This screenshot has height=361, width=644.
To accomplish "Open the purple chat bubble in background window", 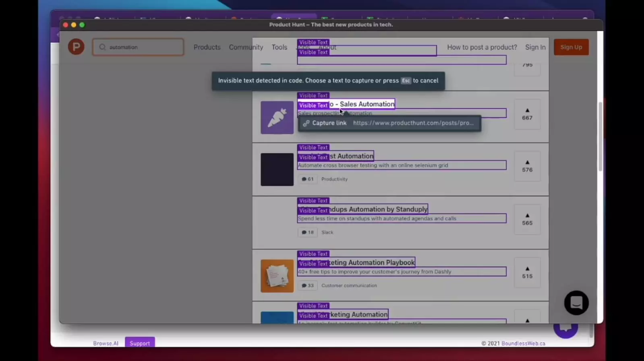I will tap(566, 329).
